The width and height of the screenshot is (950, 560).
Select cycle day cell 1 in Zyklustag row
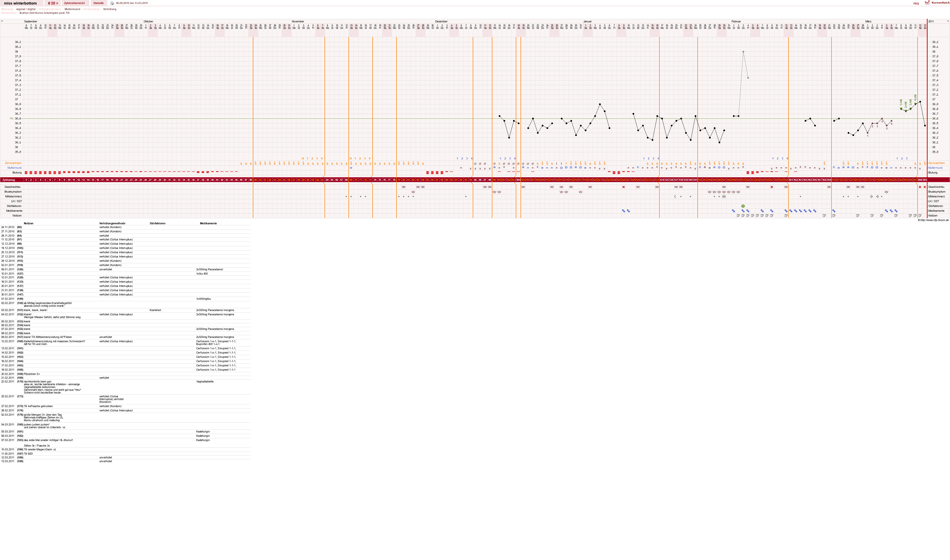[26, 180]
